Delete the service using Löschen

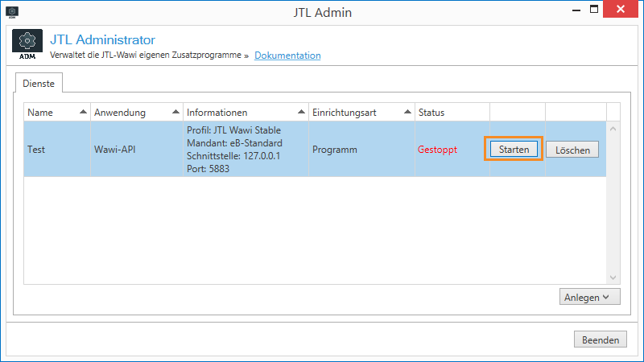(x=572, y=150)
